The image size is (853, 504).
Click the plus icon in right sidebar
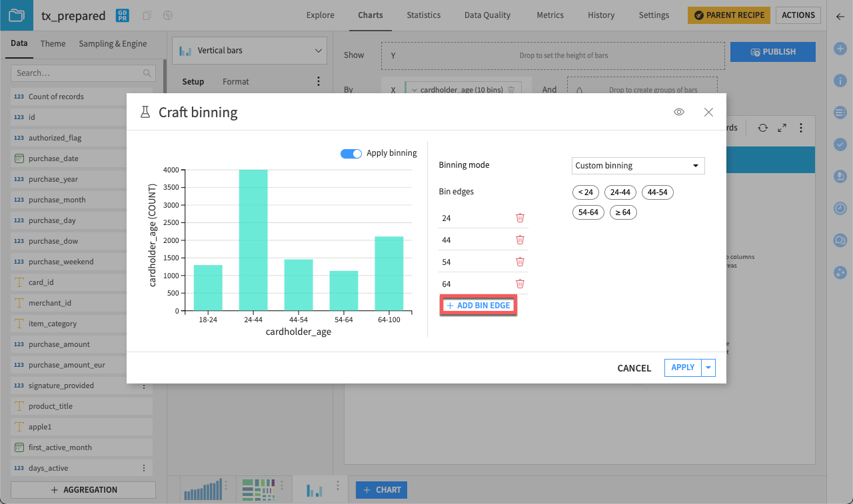pos(840,49)
